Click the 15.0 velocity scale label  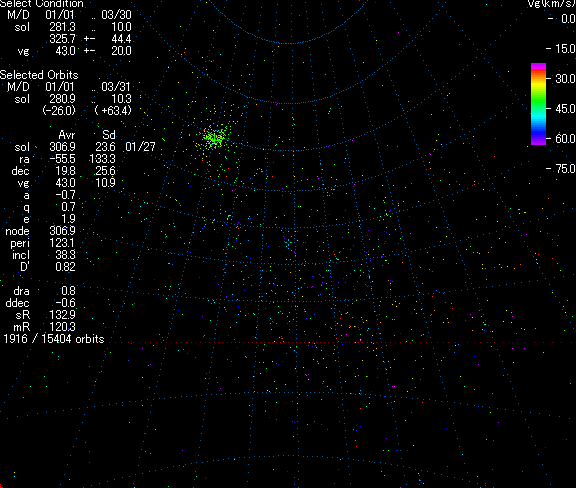pyautogui.click(x=565, y=49)
